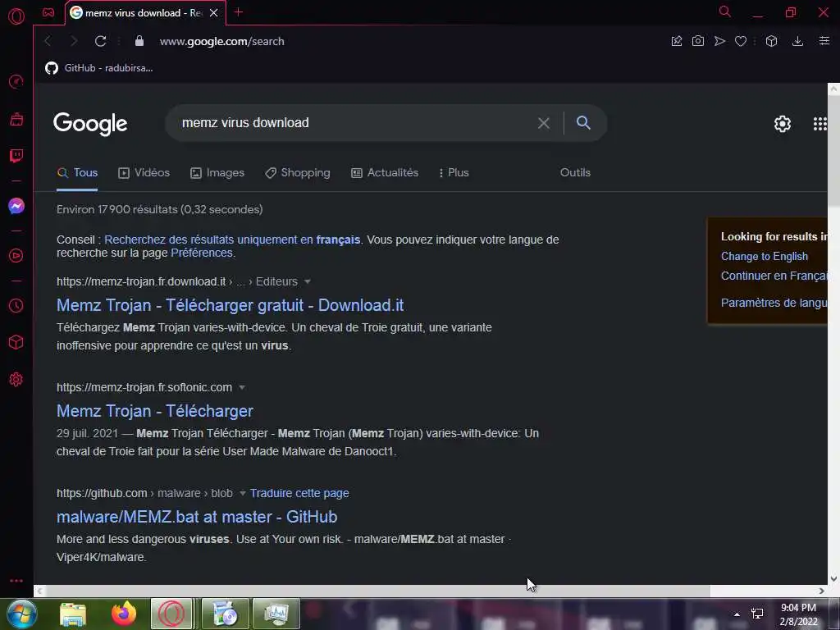
Task: Switch to the Shopping tab
Action: tap(298, 172)
